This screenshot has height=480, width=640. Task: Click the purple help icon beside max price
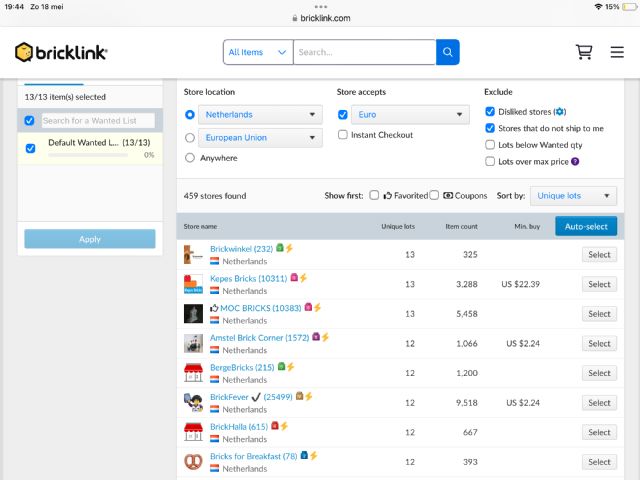(575, 161)
